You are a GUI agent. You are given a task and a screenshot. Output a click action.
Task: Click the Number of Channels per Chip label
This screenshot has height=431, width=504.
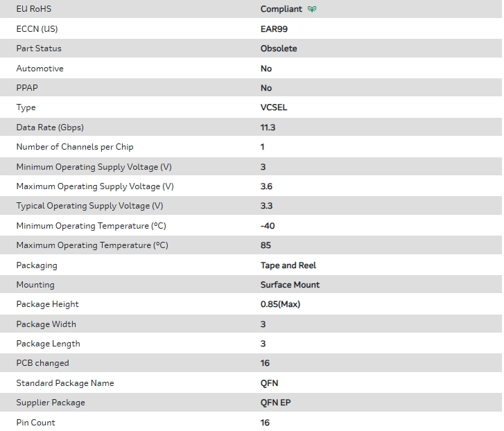pyautogui.click(x=75, y=147)
